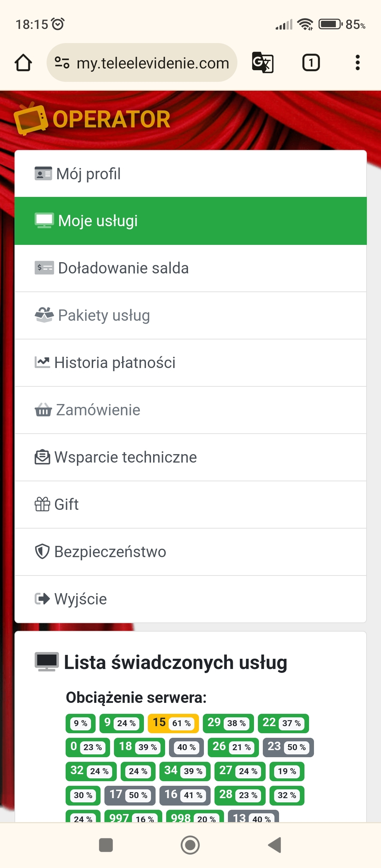Open the browser three-dot menu
The height and width of the screenshot is (868, 381).
357,63
